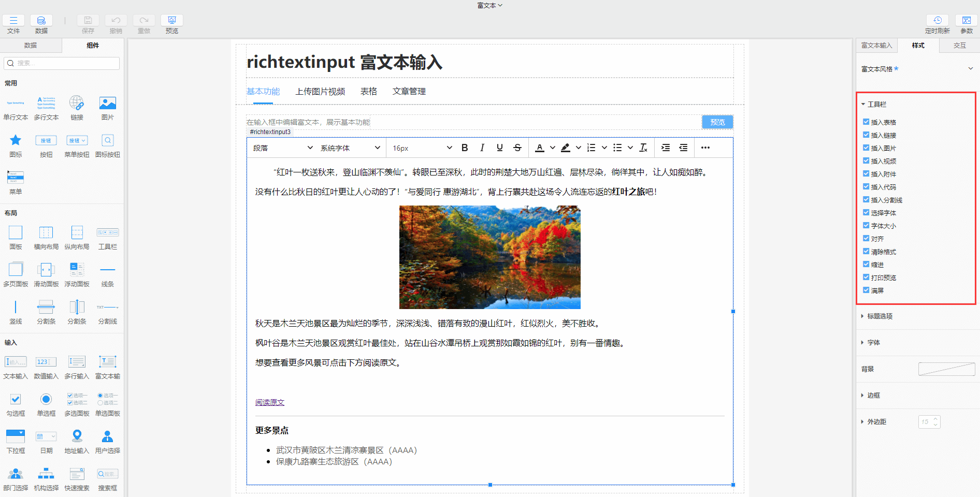Open the 段落 paragraph style dropdown
The height and width of the screenshot is (497, 980).
(281, 148)
